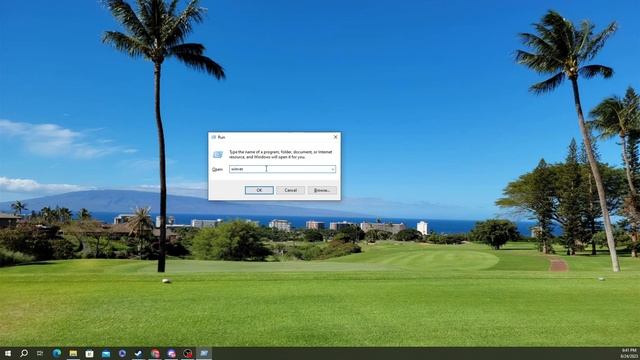Open the purple round taskbar app

[x=171, y=353]
